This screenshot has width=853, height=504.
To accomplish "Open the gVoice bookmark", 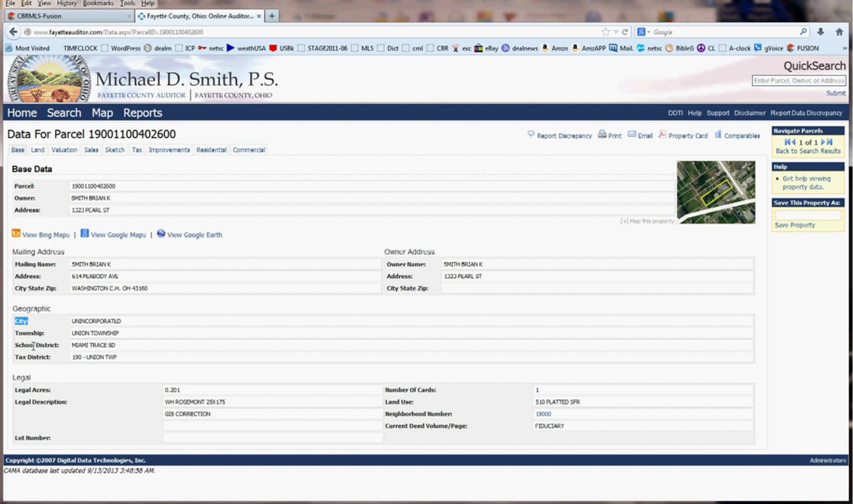I will click(x=768, y=48).
